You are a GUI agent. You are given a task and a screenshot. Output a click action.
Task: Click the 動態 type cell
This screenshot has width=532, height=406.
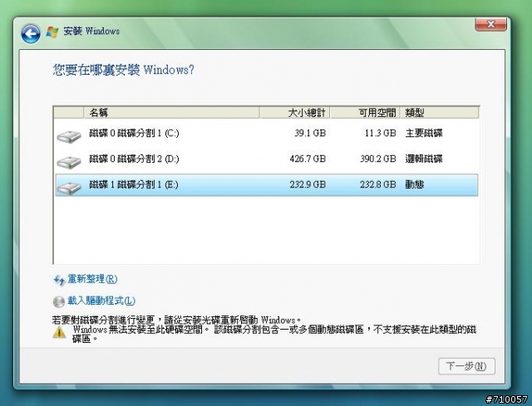[415, 184]
